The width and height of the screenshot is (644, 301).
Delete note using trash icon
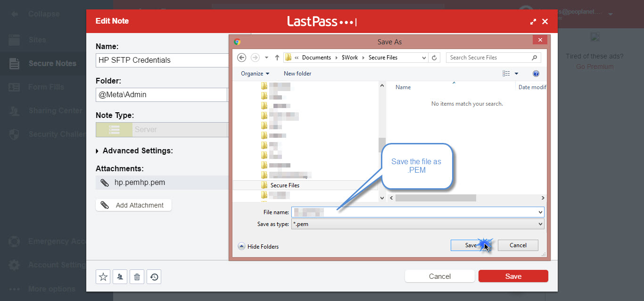(x=137, y=277)
